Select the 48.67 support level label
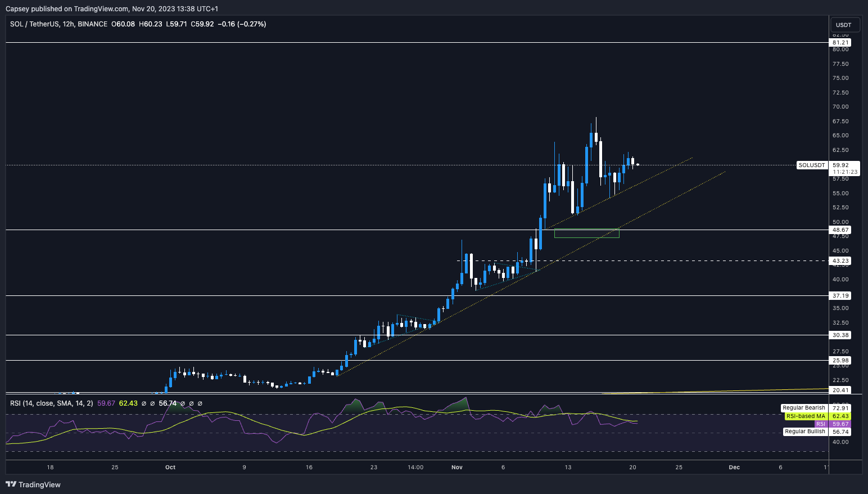 [840, 230]
